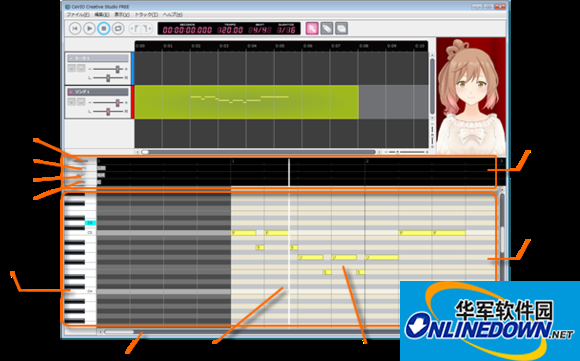Click the C5 piano key
Image resolution: width=580 pixels, height=361 pixels.
pos(80,233)
